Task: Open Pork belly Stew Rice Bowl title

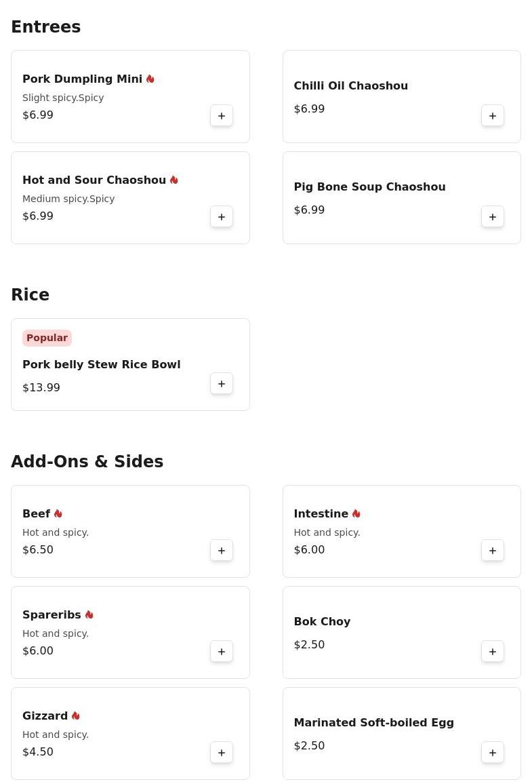Action: pos(101,365)
